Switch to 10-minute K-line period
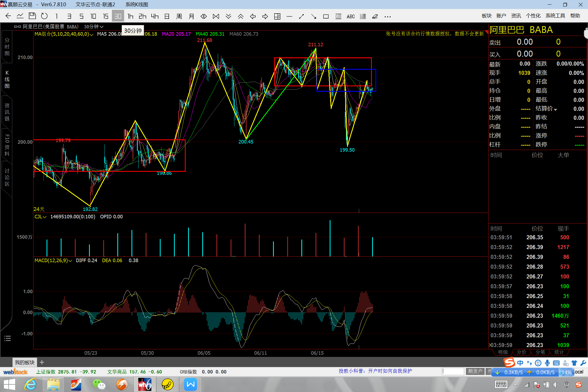The width and height of the screenshot is (588, 392). click(x=93, y=16)
